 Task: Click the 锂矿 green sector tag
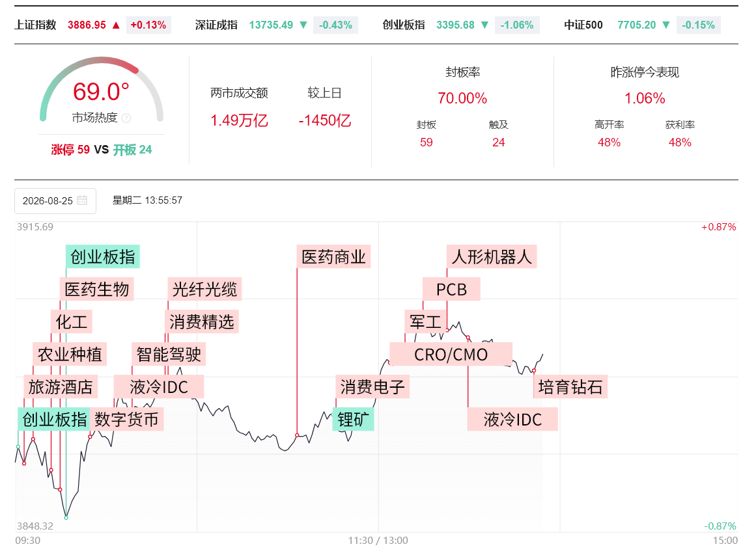[353, 419]
